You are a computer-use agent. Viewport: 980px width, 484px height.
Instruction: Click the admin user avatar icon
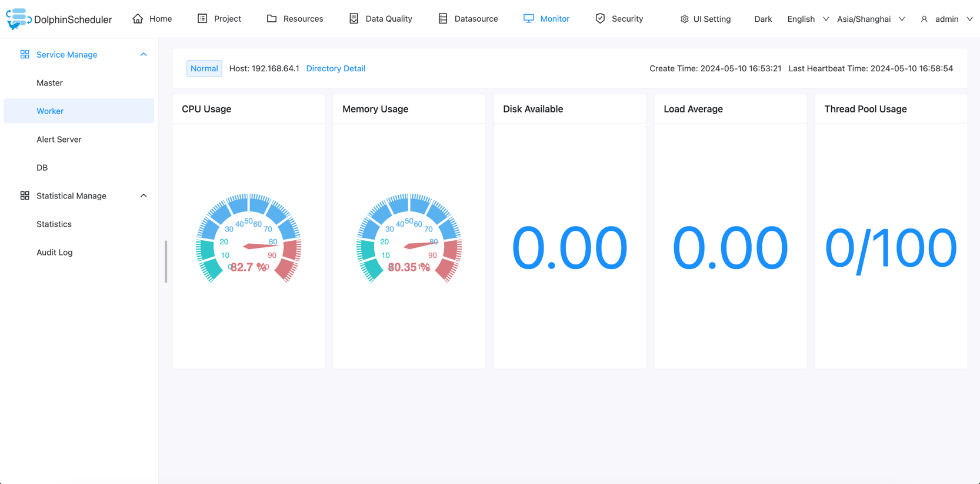[924, 19]
